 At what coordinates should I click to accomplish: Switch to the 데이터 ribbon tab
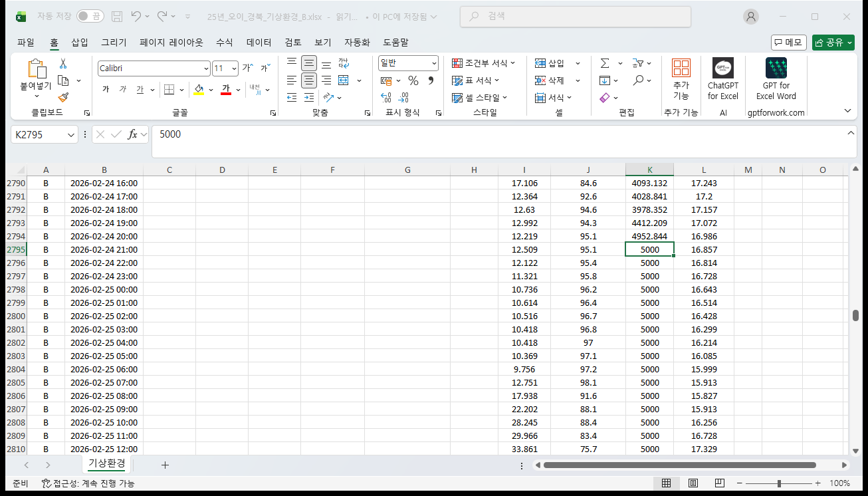click(259, 42)
